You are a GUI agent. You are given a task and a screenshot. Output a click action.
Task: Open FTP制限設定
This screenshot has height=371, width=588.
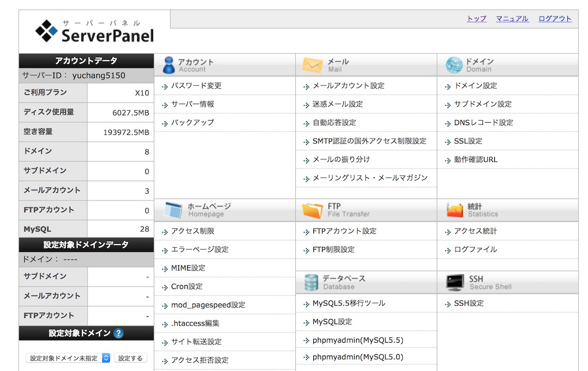(333, 249)
